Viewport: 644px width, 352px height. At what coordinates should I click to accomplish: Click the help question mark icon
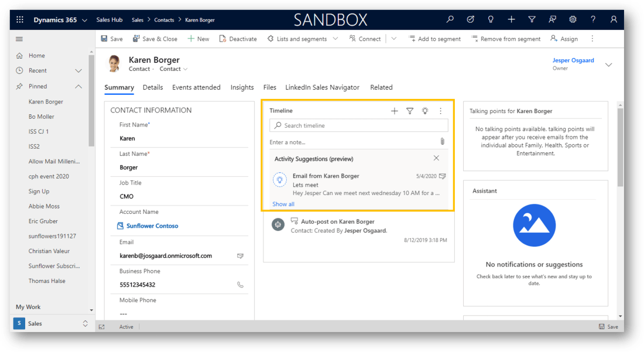pos(593,20)
